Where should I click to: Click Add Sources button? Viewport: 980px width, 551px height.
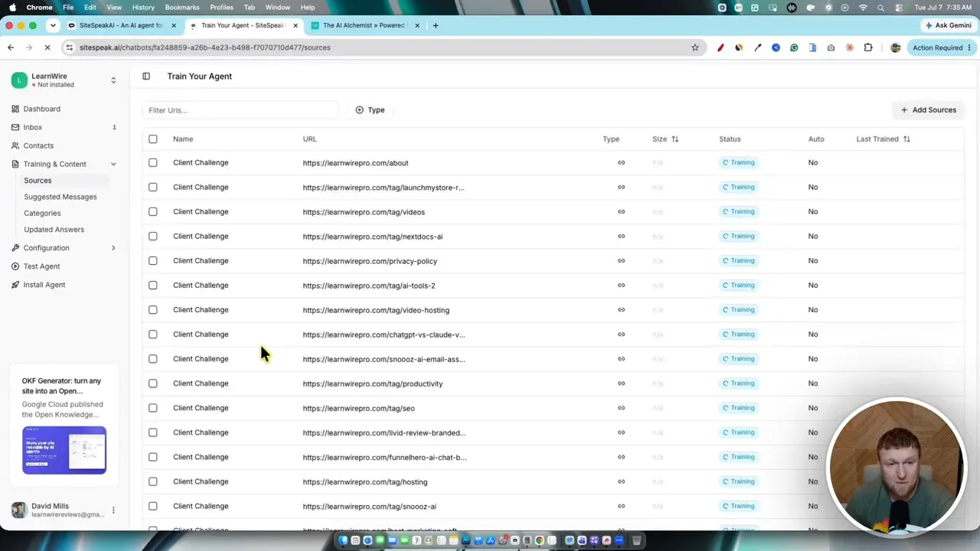(928, 110)
